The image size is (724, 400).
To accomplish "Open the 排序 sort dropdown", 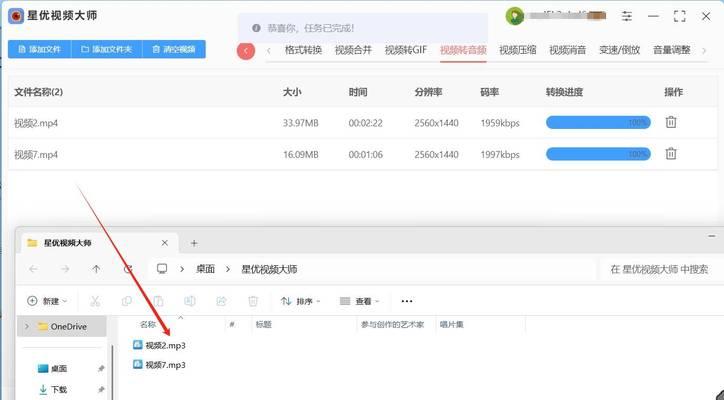I will coord(300,301).
